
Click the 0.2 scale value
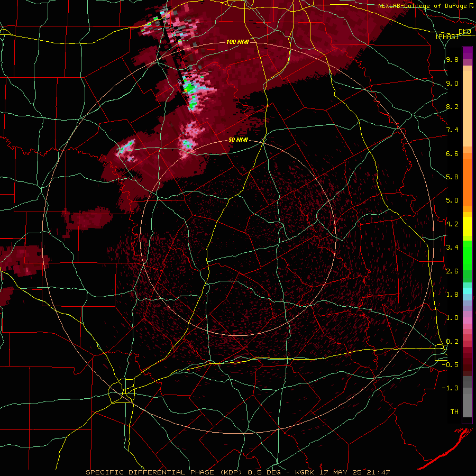pyautogui.click(x=452, y=341)
